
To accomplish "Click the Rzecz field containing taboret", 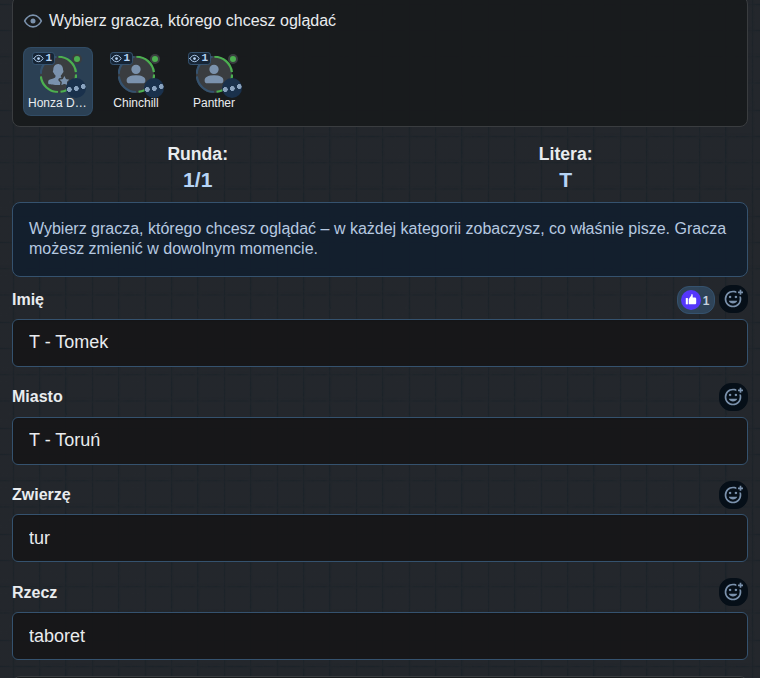I will [380, 636].
